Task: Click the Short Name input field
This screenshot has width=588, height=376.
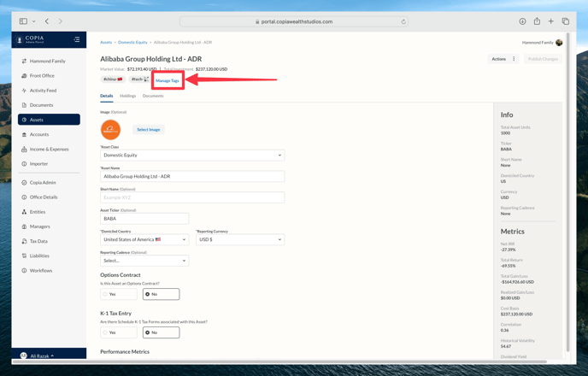Action: click(x=192, y=197)
